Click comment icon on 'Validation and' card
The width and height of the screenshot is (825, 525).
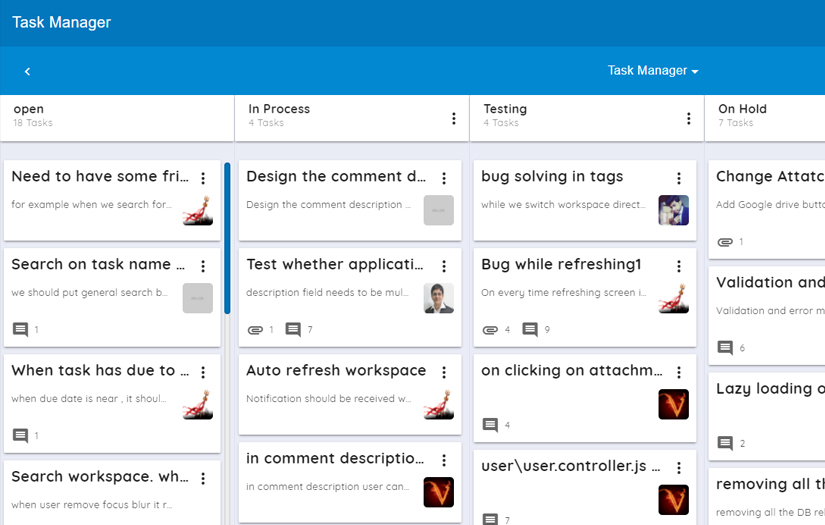[725, 348]
